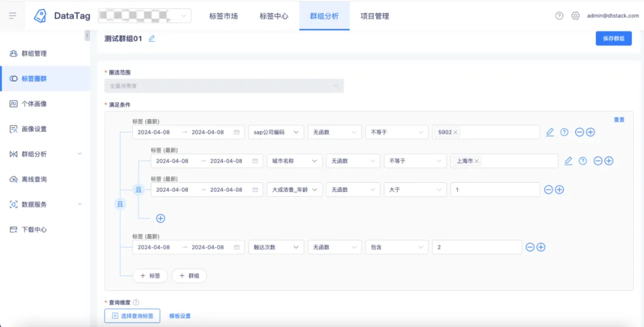Open the 城市名称 tag dropdown

(295, 161)
